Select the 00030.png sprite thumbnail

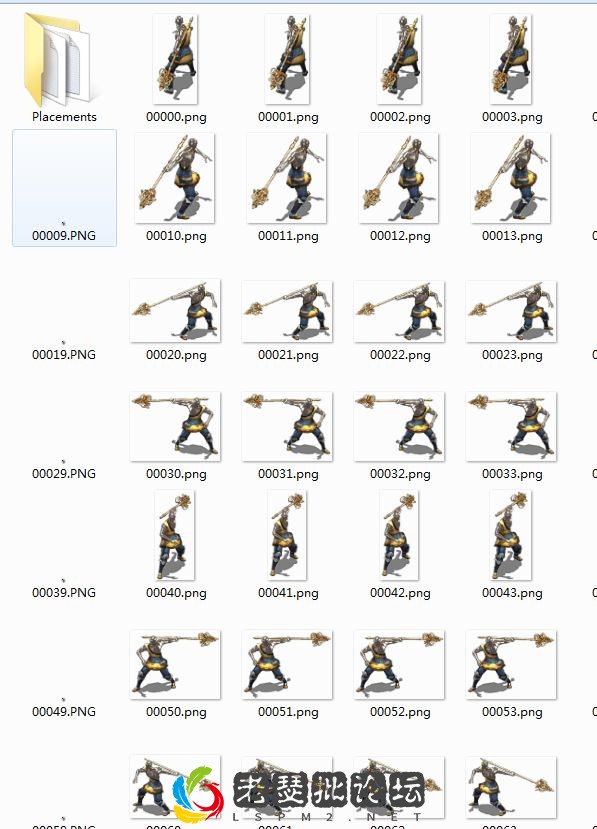click(x=175, y=426)
